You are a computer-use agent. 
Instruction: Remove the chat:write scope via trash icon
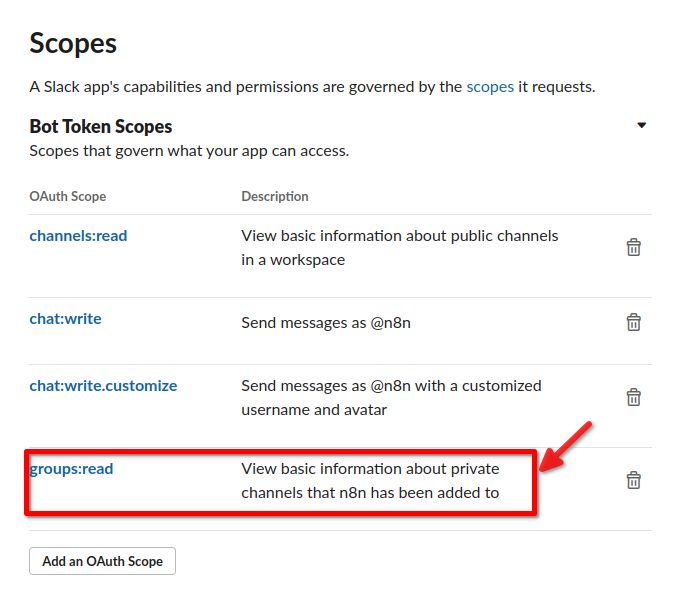[633, 322]
